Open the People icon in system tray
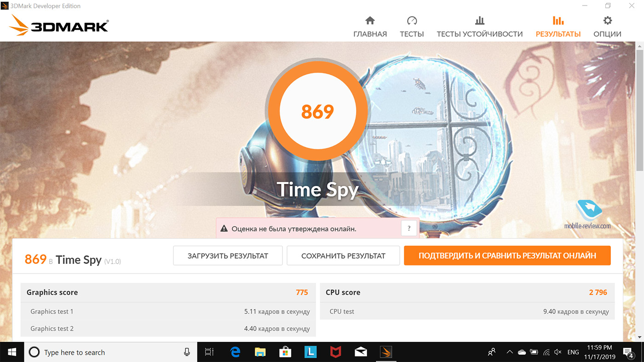 pos(492,352)
